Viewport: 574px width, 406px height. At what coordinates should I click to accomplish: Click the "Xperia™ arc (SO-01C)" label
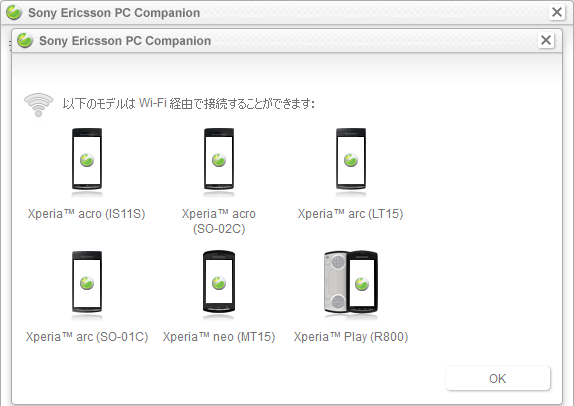87,337
